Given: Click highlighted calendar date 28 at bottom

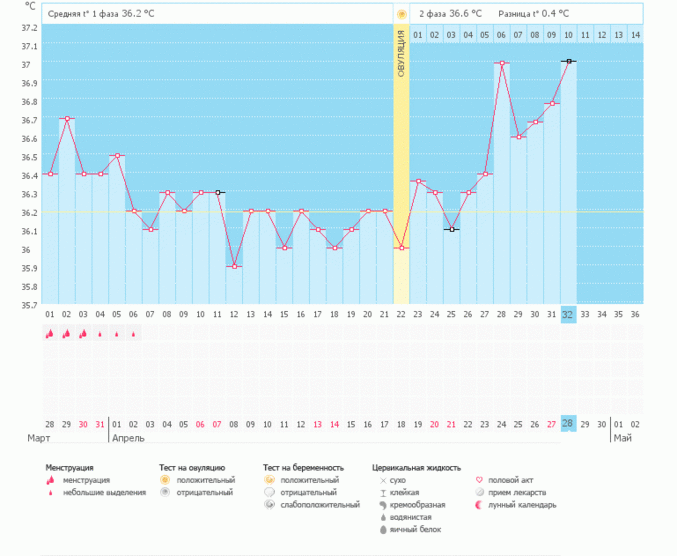Looking at the screenshot, I should [568, 424].
